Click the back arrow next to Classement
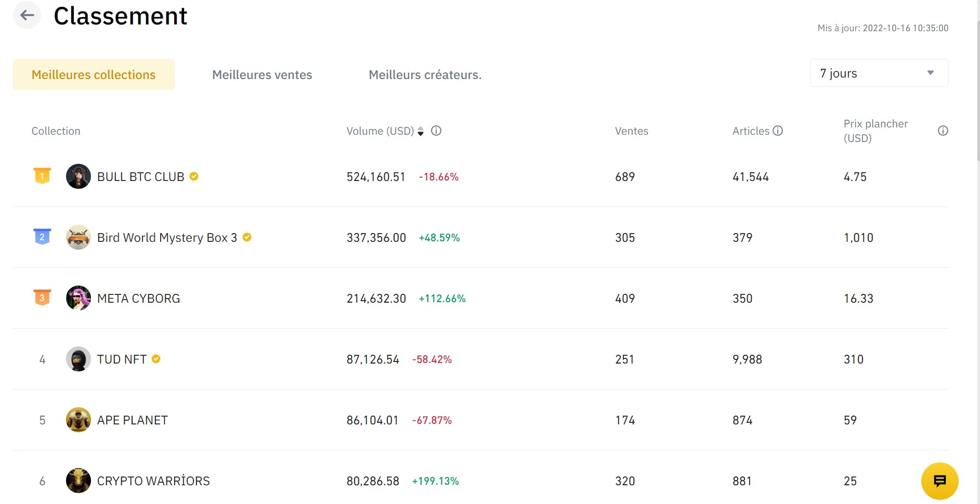This screenshot has height=504, width=980. [27, 15]
